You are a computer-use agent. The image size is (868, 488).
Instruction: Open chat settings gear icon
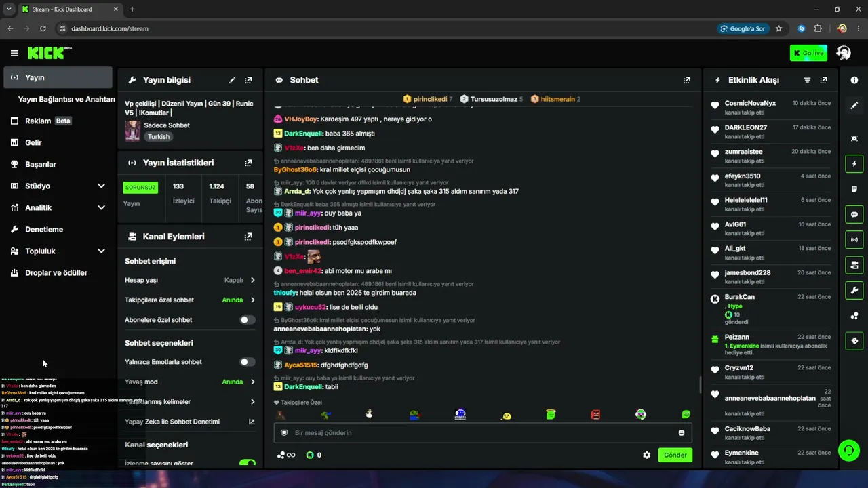[646, 455]
